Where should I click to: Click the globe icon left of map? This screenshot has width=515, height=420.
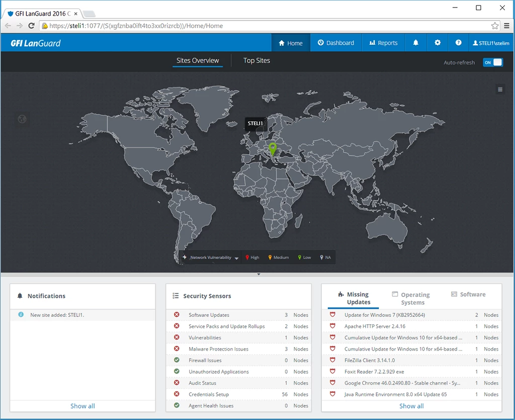[22, 119]
